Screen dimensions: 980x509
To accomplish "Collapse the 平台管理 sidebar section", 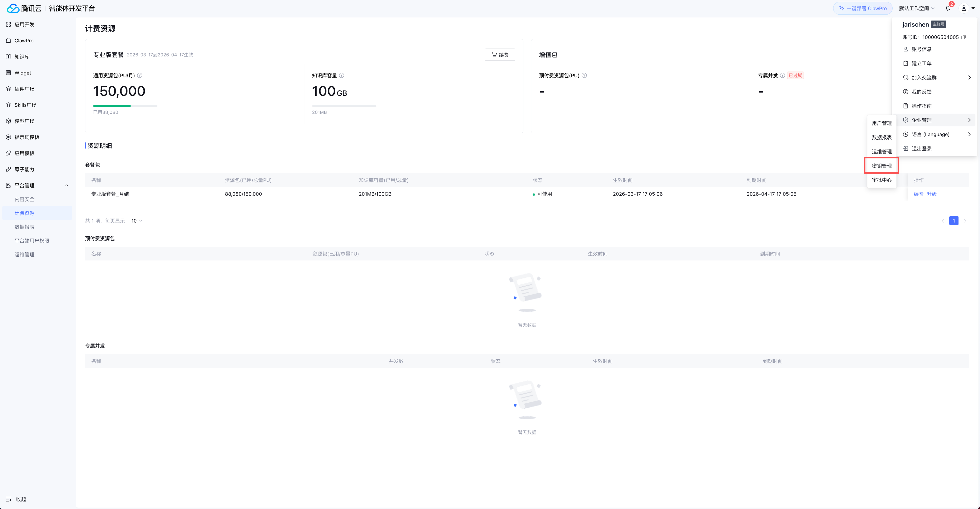I will pyautogui.click(x=67, y=185).
